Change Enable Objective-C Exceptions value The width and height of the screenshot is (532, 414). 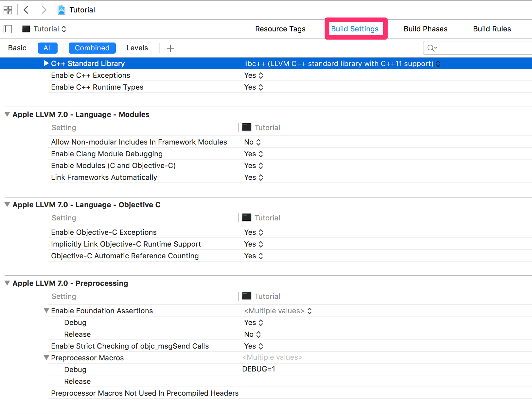[254, 232]
